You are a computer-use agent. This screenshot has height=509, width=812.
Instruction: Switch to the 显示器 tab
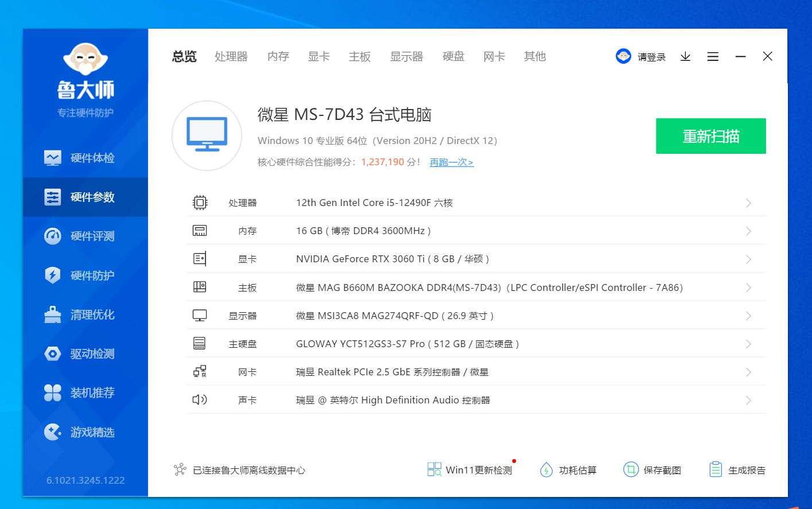(407, 56)
